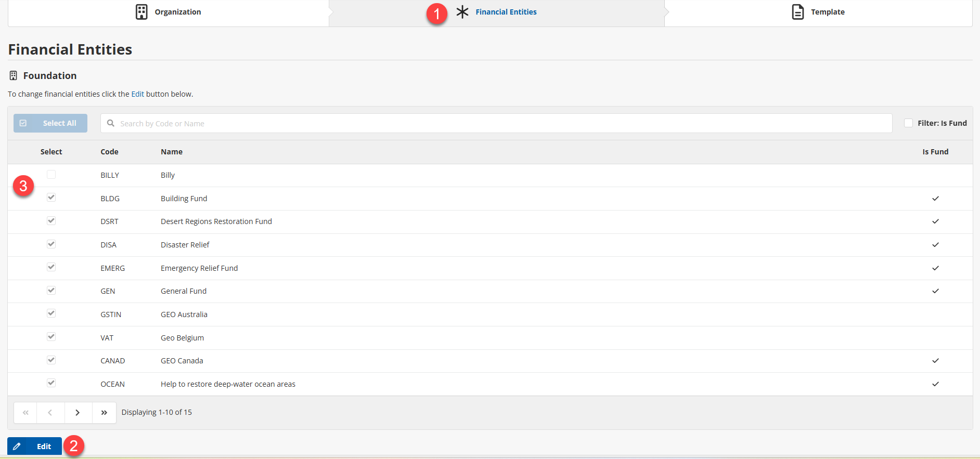
Task: Click the Organization building icon
Action: (141, 12)
